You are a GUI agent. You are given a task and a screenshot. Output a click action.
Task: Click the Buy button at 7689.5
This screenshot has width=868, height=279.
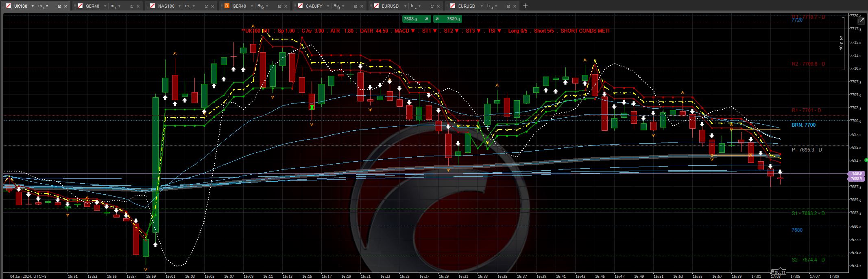click(x=447, y=19)
